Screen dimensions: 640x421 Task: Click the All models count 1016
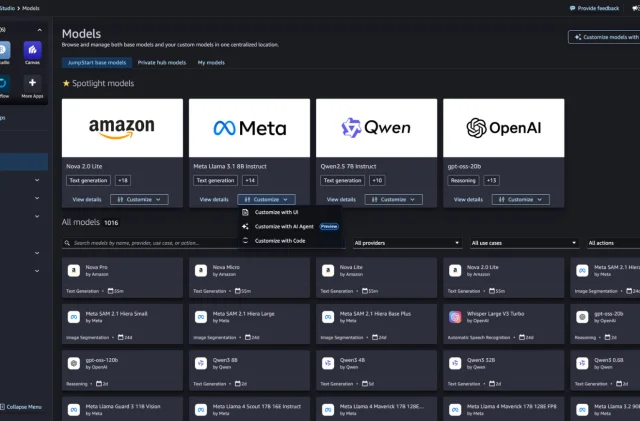pyautogui.click(x=111, y=223)
